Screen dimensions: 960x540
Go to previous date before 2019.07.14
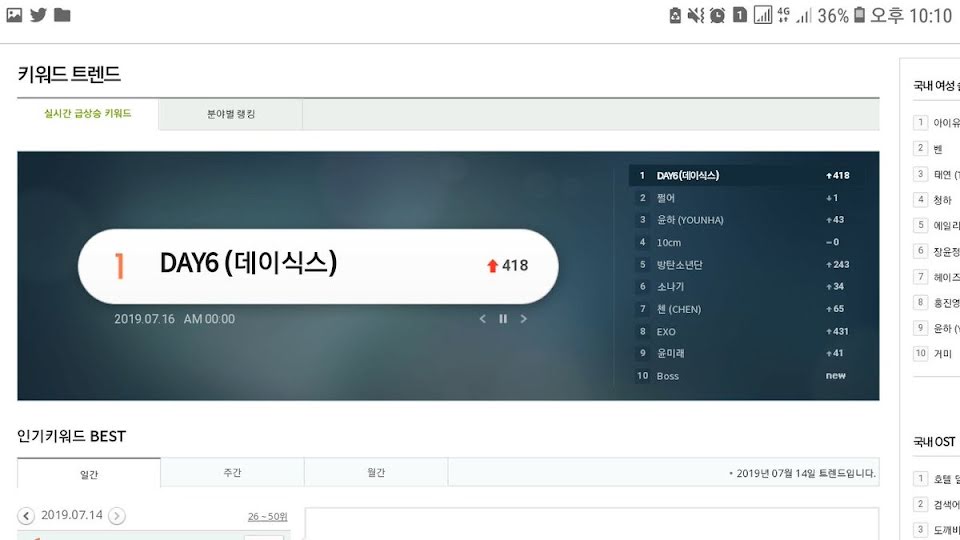pyautogui.click(x=26, y=516)
